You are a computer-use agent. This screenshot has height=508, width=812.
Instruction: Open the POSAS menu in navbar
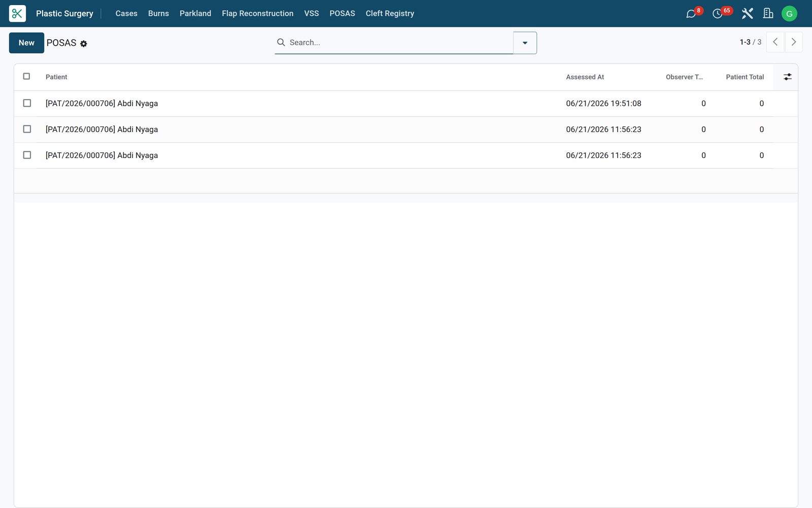point(342,14)
